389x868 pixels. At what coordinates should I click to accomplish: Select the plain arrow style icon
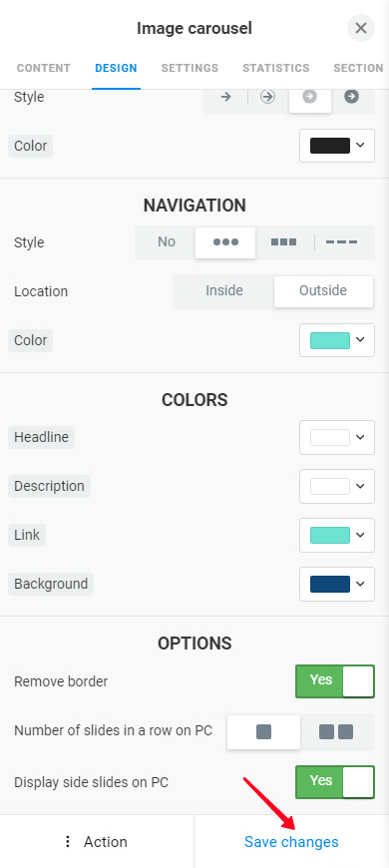(x=225, y=97)
